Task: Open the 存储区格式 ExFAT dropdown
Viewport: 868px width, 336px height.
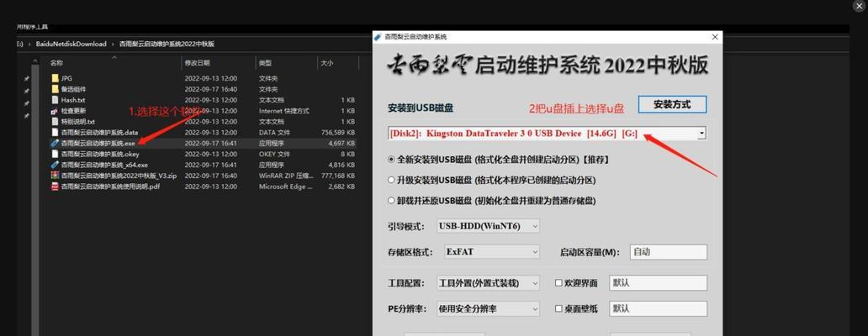Action: (x=491, y=252)
